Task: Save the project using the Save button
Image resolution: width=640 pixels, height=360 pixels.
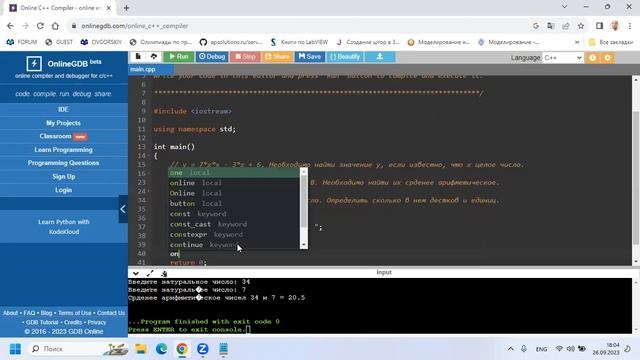Action: [310, 57]
